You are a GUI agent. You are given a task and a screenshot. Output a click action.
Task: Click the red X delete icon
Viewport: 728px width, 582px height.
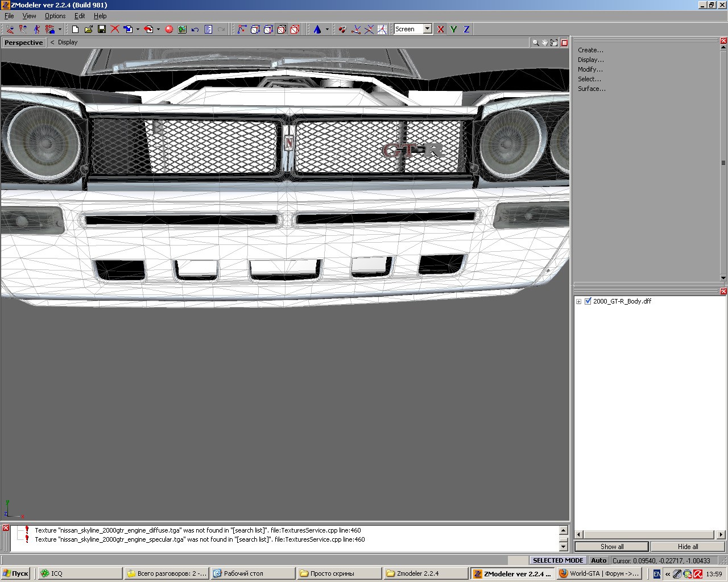pos(115,29)
